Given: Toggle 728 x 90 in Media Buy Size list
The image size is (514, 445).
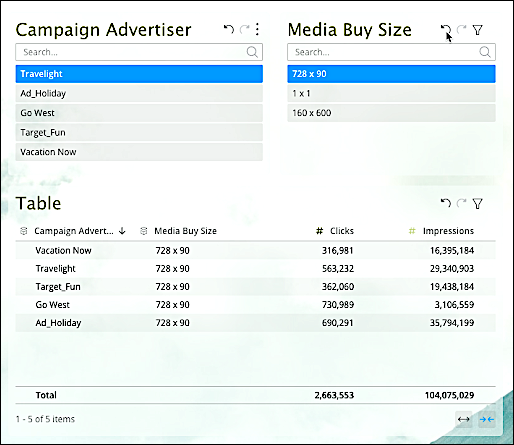Looking at the screenshot, I should tap(391, 74).
